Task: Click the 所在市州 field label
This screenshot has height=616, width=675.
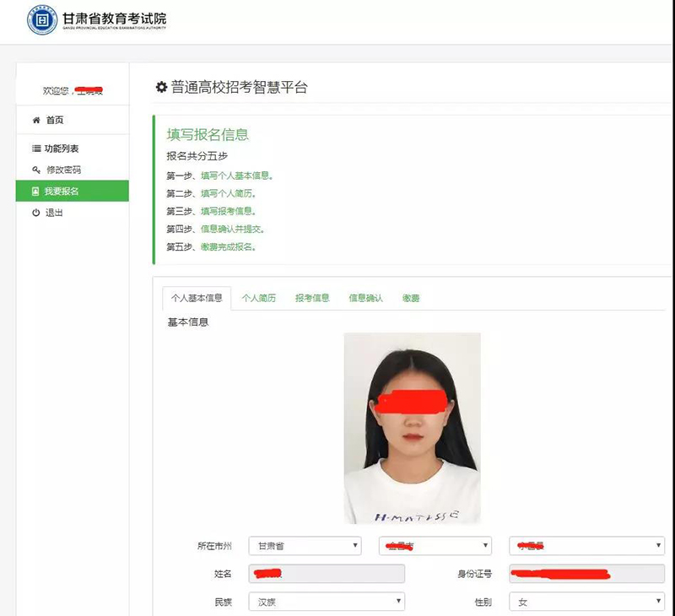Action: click(x=214, y=546)
